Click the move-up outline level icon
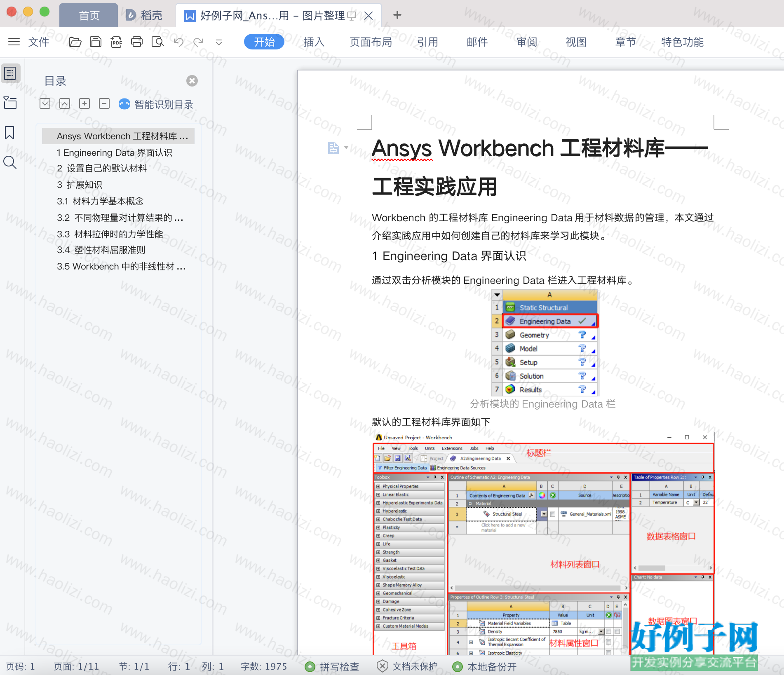This screenshot has height=675, width=784. 65,103
